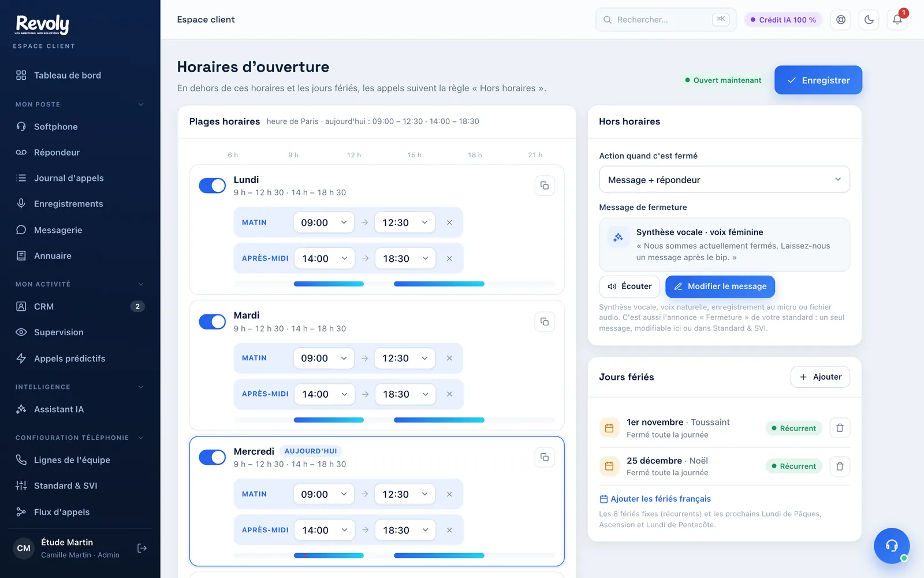The image size is (924, 578).
Task: Open the help lifebuoy icon in the header
Action: tap(841, 20)
